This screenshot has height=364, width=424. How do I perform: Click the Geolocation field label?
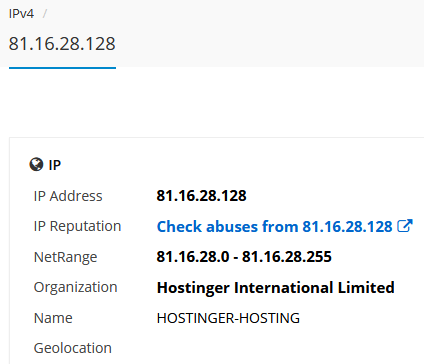pos(73,348)
